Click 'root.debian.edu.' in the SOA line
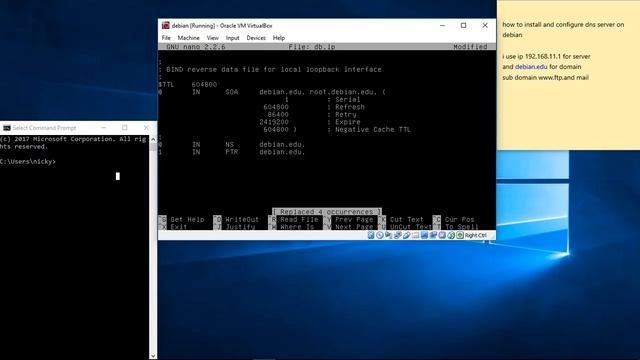The image size is (640, 360). coord(344,92)
